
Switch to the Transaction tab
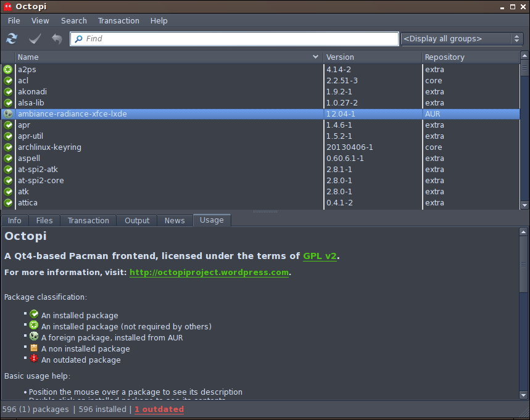click(x=88, y=221)
